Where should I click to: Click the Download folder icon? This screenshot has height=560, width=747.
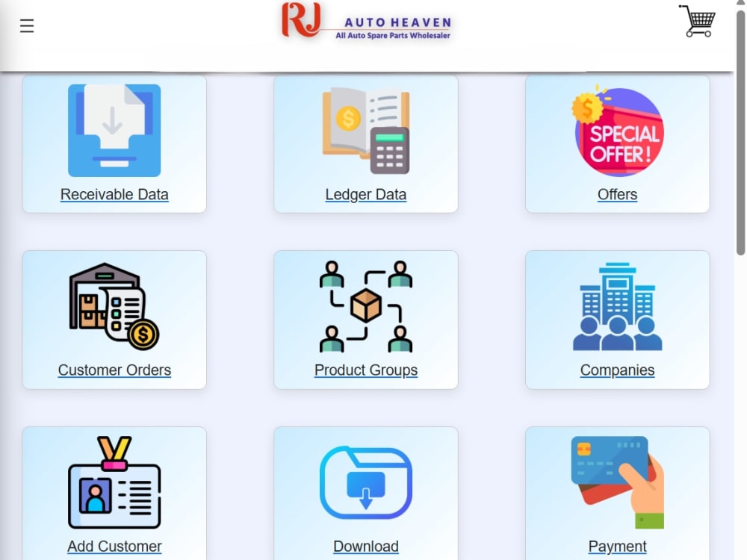point(366,482)
